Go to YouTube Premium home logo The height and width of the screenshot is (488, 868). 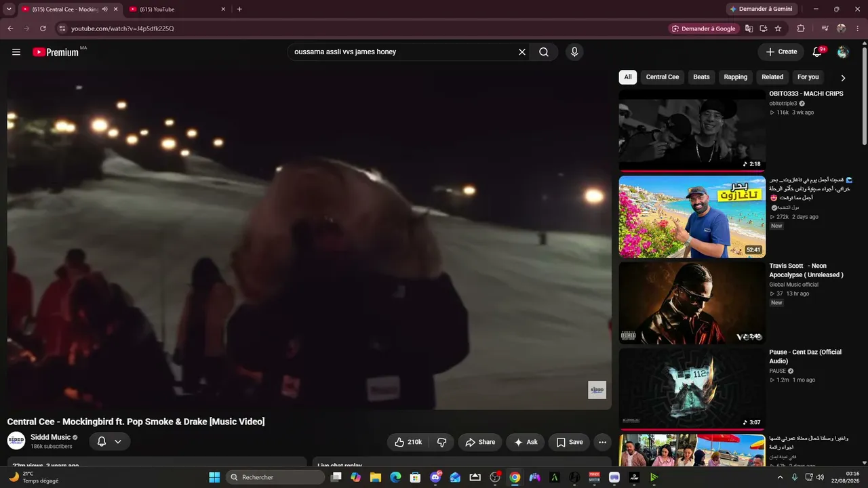(x=56, y=52)
